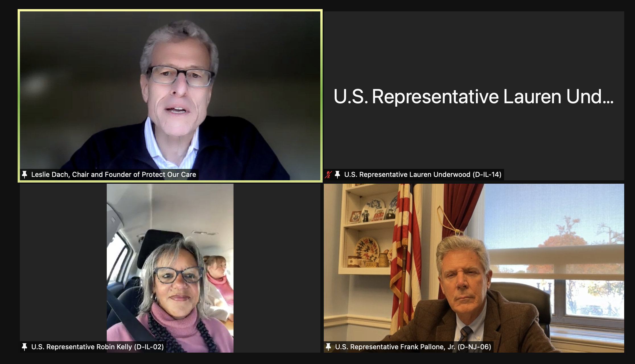The width and height of the screenshot is (635, 364).
Task: Click the Leslie Dach, Chair and Founder name label
Action: pyautogui.click(x=114, y=174)
